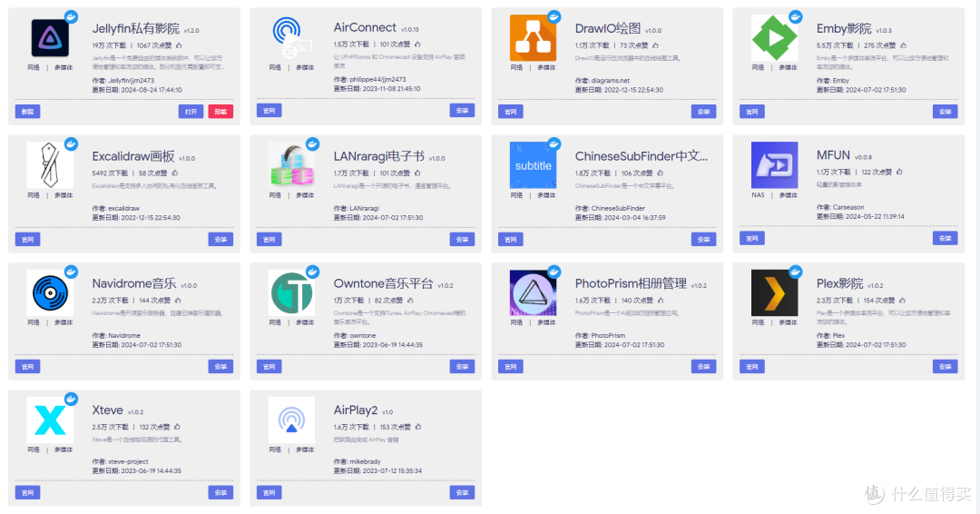
Task: Install AirPlay2 with the 安装 button
Action: (x=462, y=492)
